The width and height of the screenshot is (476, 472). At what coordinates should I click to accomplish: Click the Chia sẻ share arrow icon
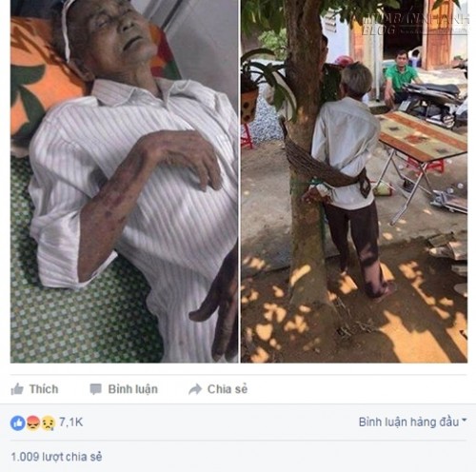click(x=195, y=389)
